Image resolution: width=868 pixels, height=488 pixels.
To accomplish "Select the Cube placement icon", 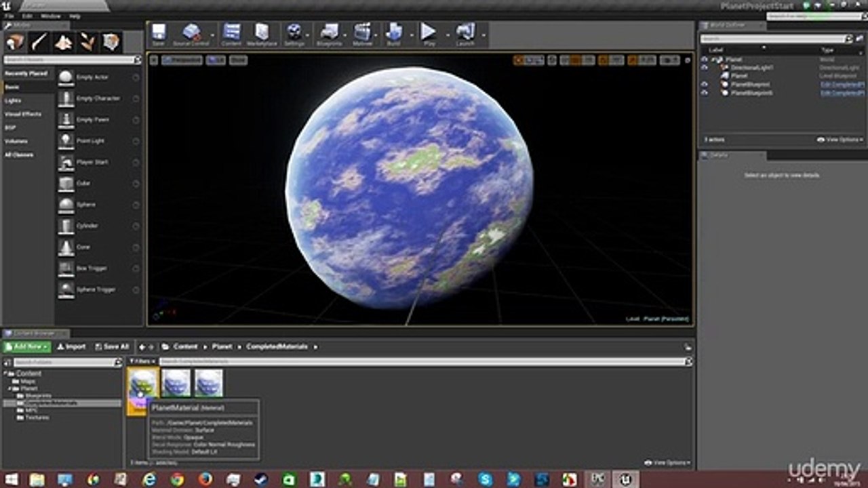I will 66,183.
